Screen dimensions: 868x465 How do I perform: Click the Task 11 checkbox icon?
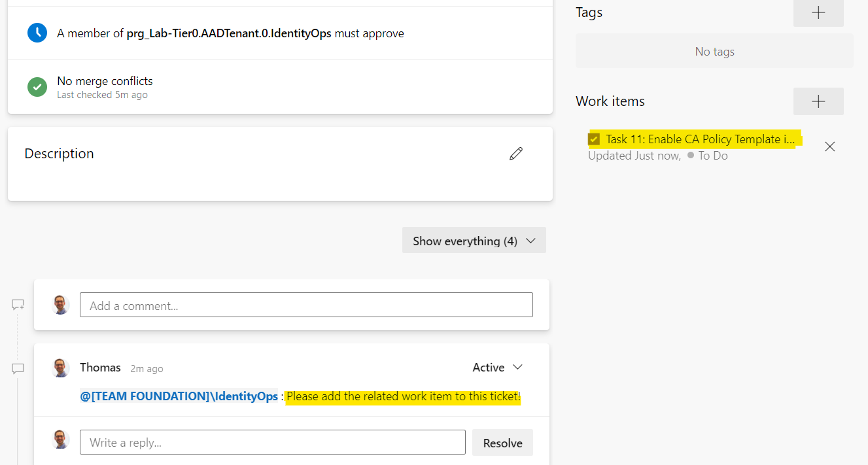tap(594, 139)
